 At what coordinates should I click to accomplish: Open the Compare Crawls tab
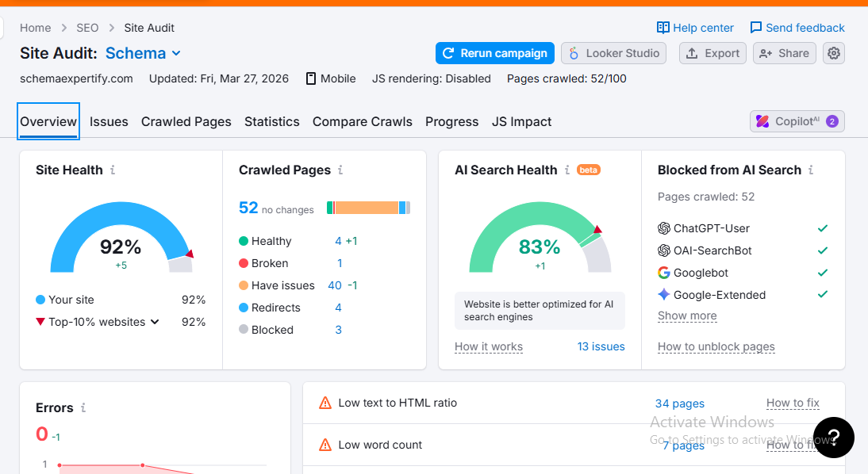(x=362, y=122)
